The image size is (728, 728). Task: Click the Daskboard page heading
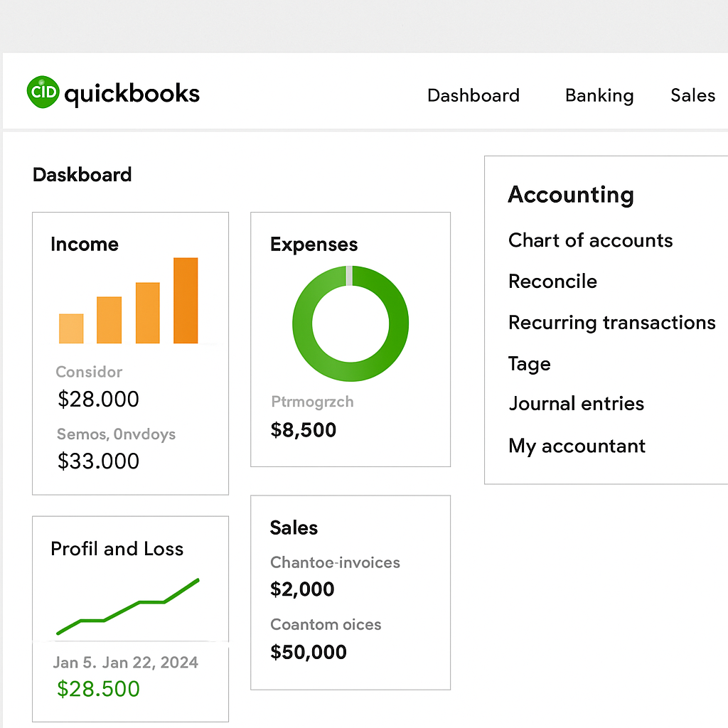tap(82, 175)
